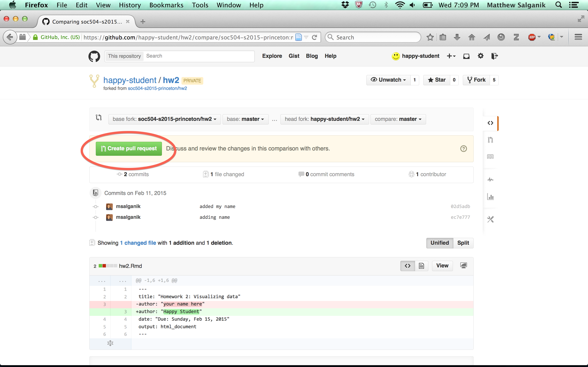Select the Unified diff view
588x367 pixels.
(x=440, y=243)
